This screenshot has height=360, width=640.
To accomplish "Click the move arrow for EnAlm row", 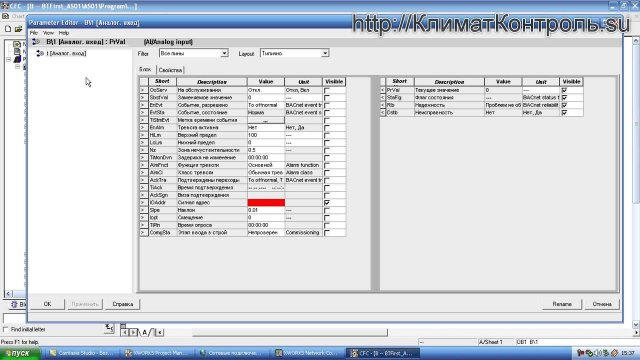I will [x=143, y=127].
